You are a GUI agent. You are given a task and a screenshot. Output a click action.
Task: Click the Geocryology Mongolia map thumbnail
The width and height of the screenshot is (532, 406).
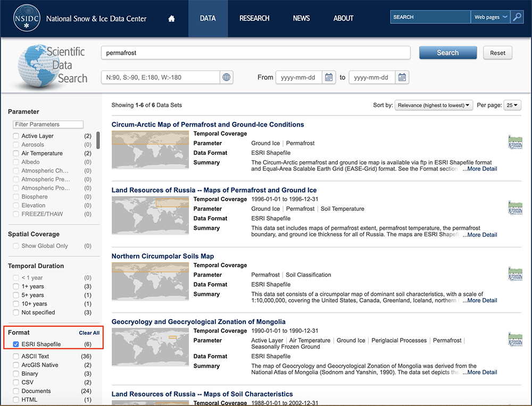151,347
